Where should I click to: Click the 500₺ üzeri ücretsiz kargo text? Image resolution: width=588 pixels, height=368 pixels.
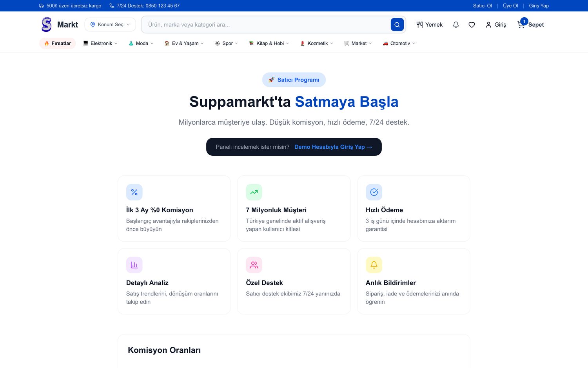tap(74, 6)
